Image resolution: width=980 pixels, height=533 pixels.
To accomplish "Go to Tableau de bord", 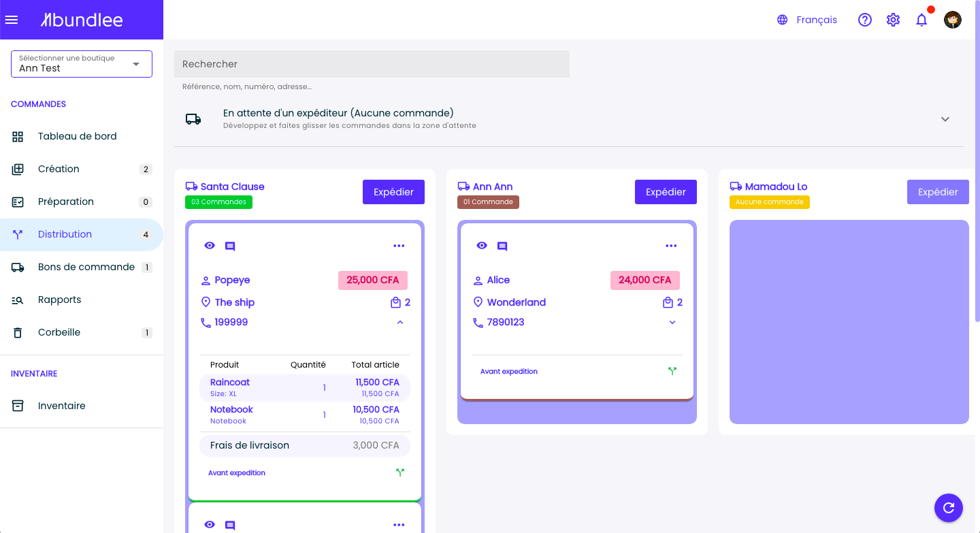I will pyautogui.click(x=82, y=136).
